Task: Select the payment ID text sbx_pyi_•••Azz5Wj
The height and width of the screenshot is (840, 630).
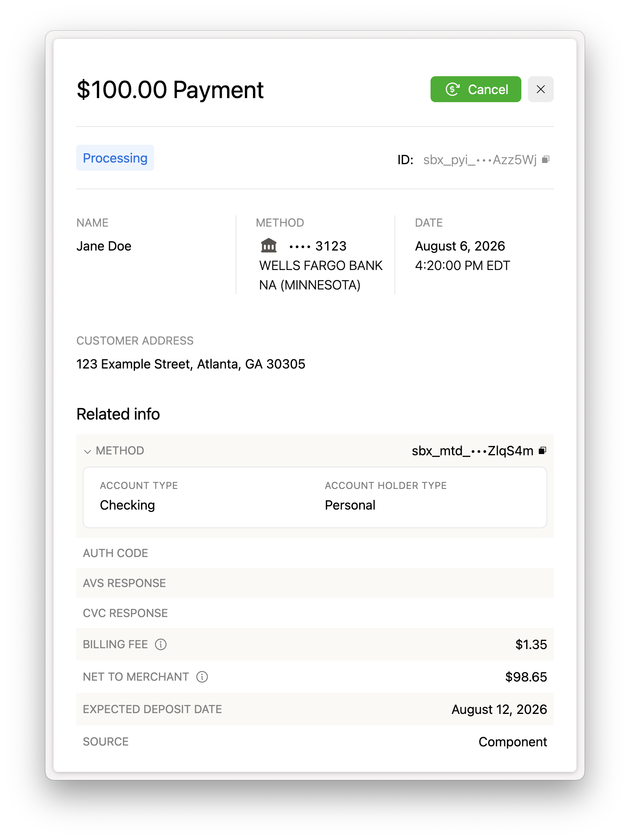Action: coord(480,160)
